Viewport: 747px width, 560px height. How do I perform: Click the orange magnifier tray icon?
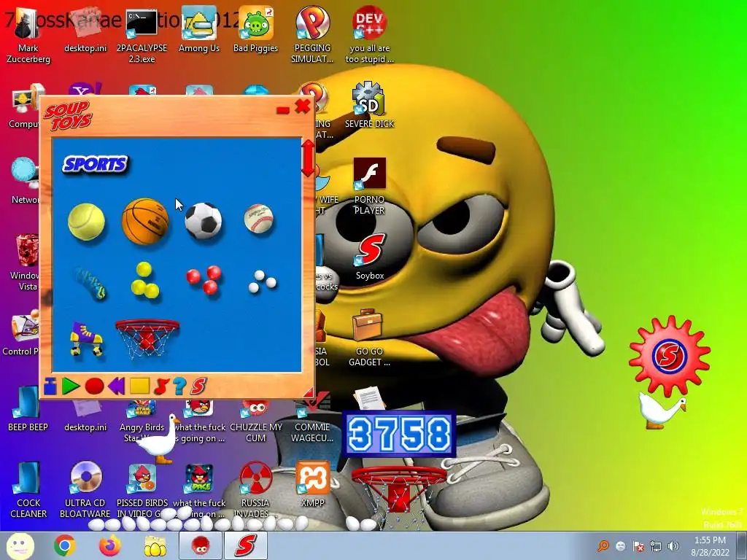coord(603,545)
